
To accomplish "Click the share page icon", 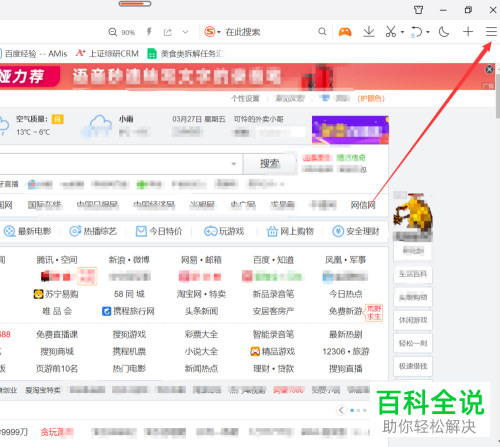I will 167,32.
